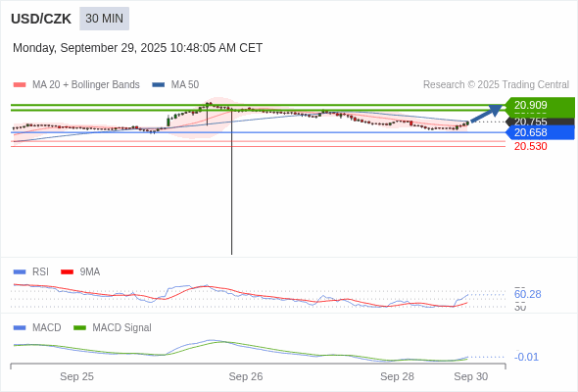Screen dimensions: 578x392
Task: Click the Sep 25 date axis label
Action: click(x=76, y=376)
